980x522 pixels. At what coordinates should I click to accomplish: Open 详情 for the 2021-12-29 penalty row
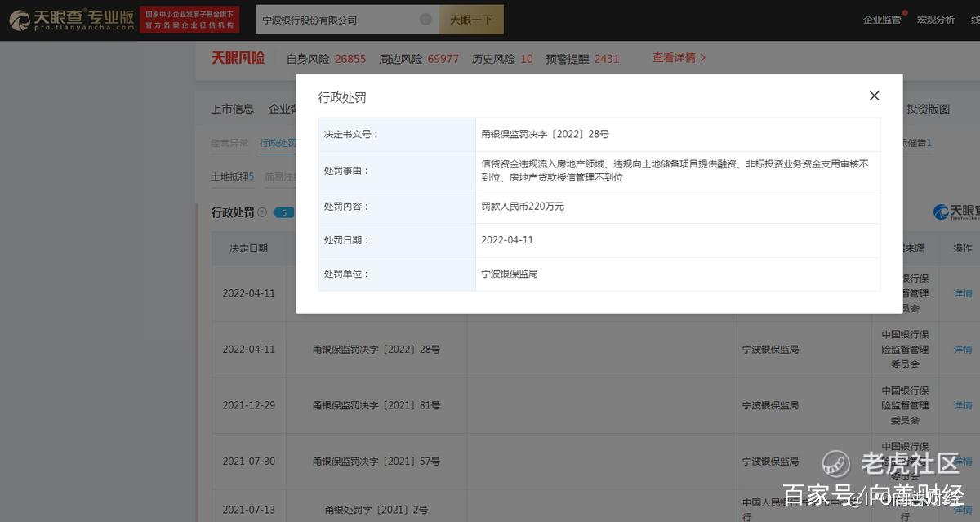tap(963, 405)
